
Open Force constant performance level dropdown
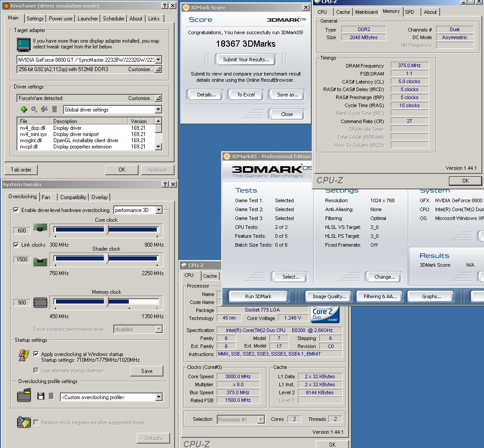[159, 329]
